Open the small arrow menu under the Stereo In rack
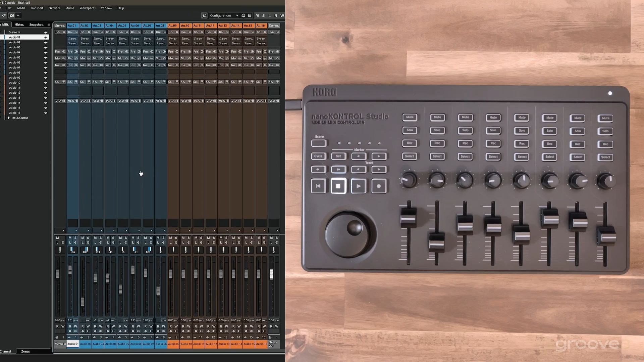This screenshot has width=644, height=362. tap(63, 231)
